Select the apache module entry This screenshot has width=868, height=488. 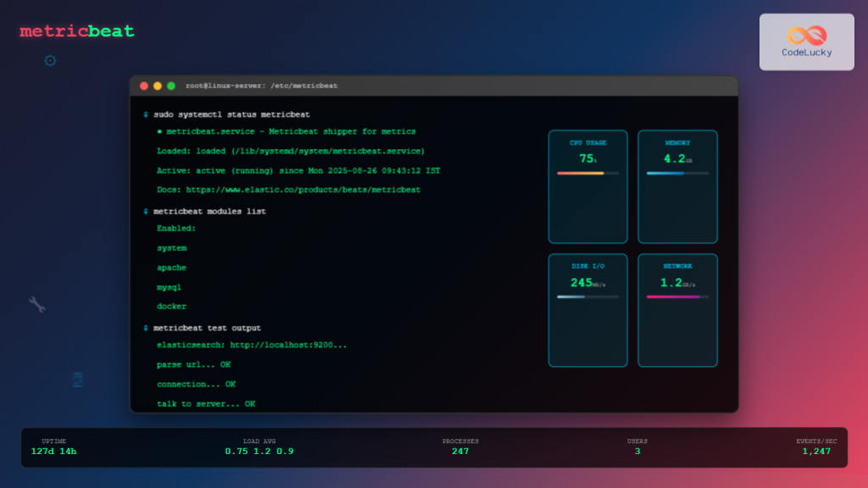[x=170, y=268]
